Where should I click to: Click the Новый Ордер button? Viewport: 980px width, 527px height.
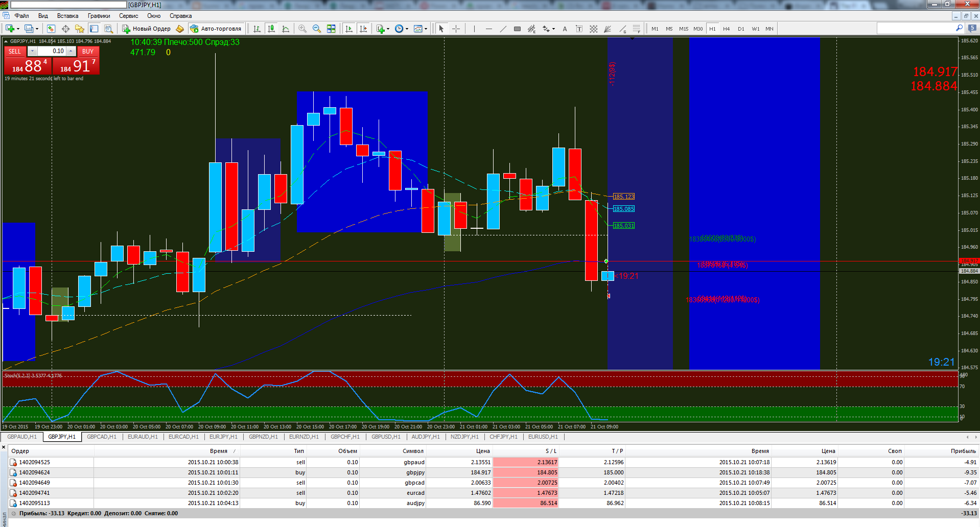[147, 29]
